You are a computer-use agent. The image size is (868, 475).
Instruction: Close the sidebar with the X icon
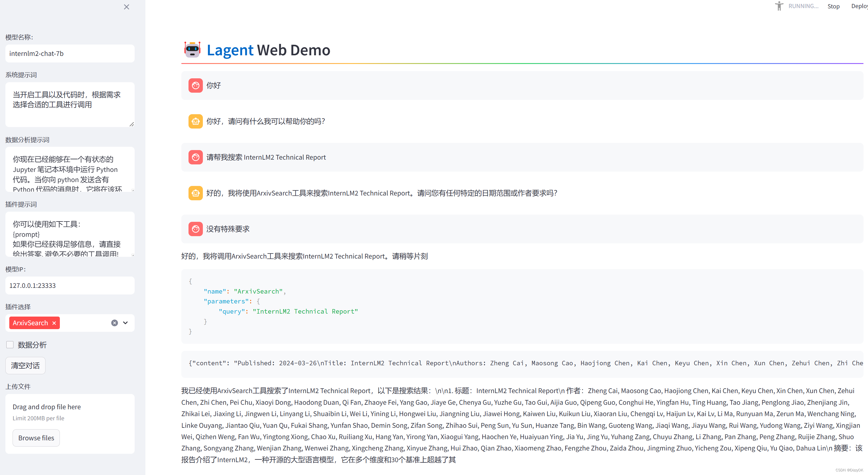tap(126, 7)
